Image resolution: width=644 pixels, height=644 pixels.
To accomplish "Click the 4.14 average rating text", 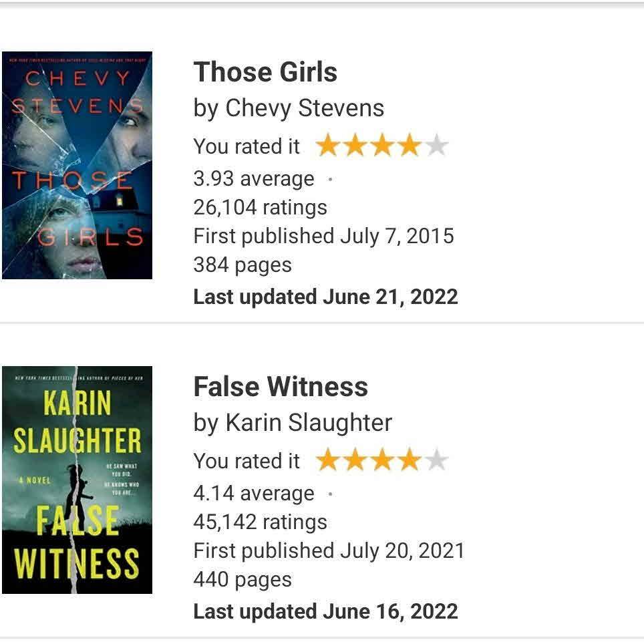I will click(x=253, y=494).
